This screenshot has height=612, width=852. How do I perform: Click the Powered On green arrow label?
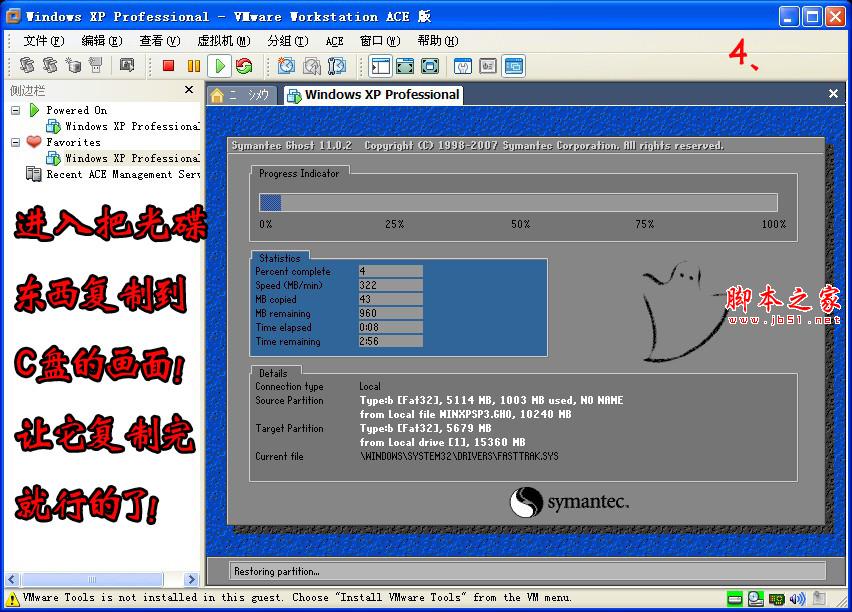coord(68,110)
